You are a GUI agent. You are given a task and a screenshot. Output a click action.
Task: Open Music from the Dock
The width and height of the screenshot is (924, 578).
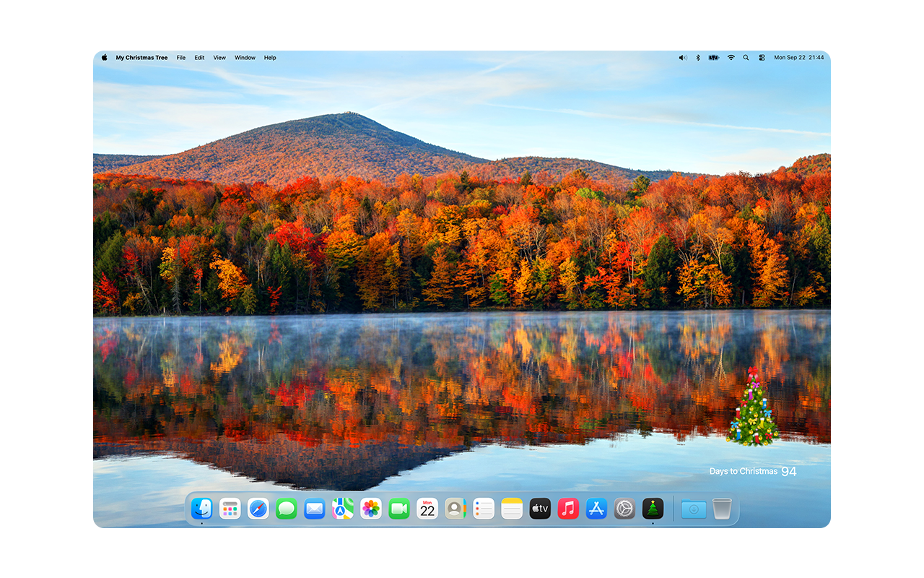coord(568,509)
